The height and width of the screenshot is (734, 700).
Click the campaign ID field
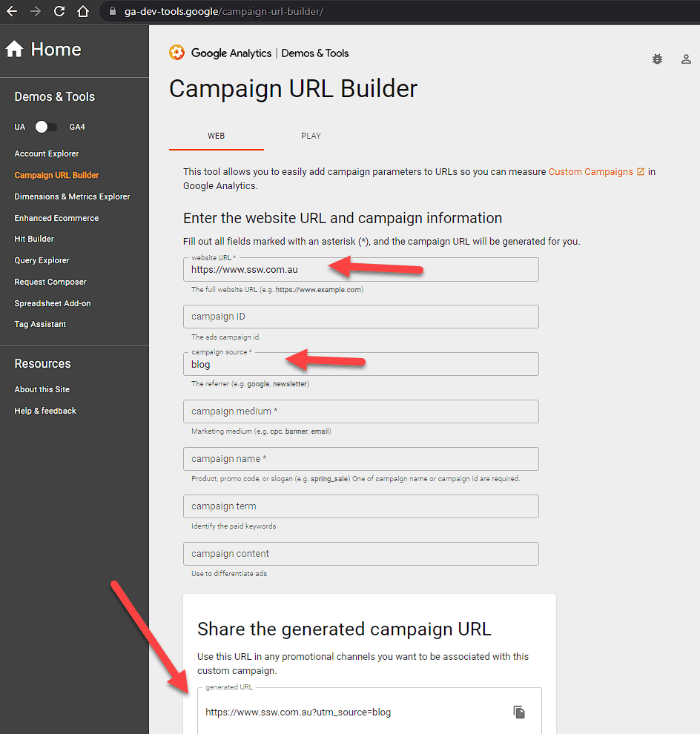click(x=360, y=317)
